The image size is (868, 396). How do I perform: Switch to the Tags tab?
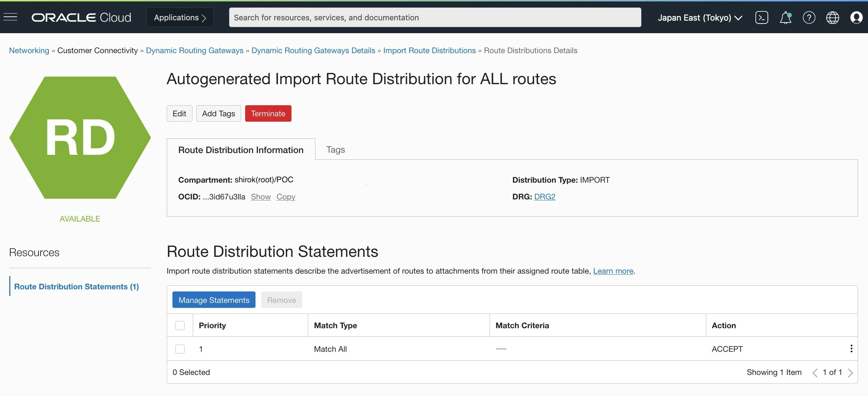coord(335,149)
